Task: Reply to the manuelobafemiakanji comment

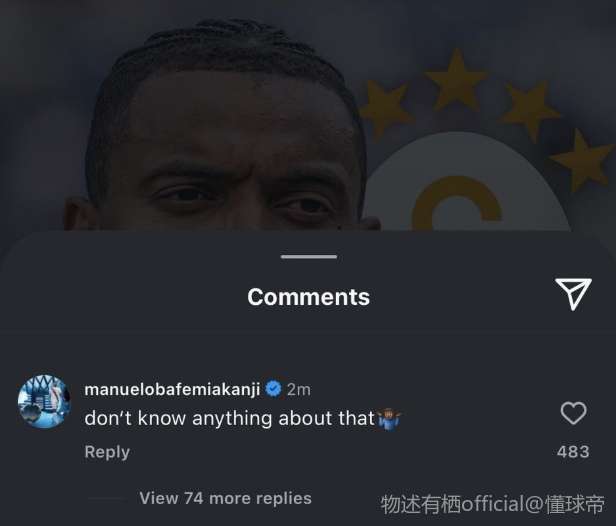Action: 107,452
